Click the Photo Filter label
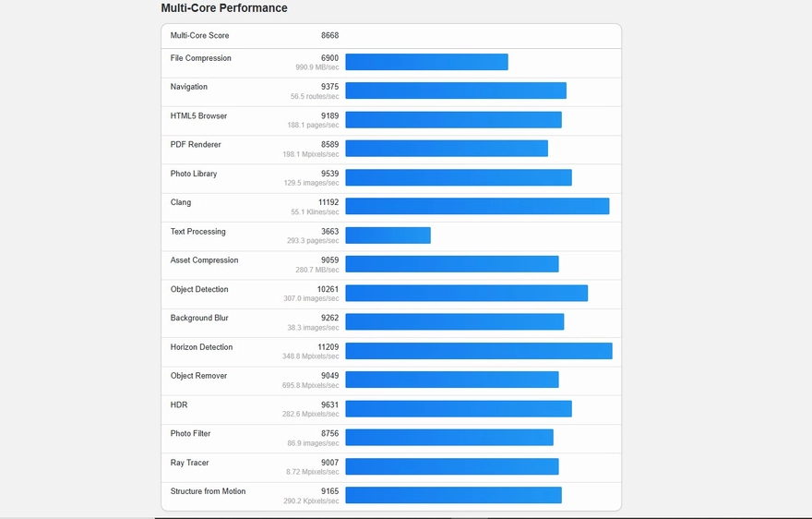 coord(191,433)
